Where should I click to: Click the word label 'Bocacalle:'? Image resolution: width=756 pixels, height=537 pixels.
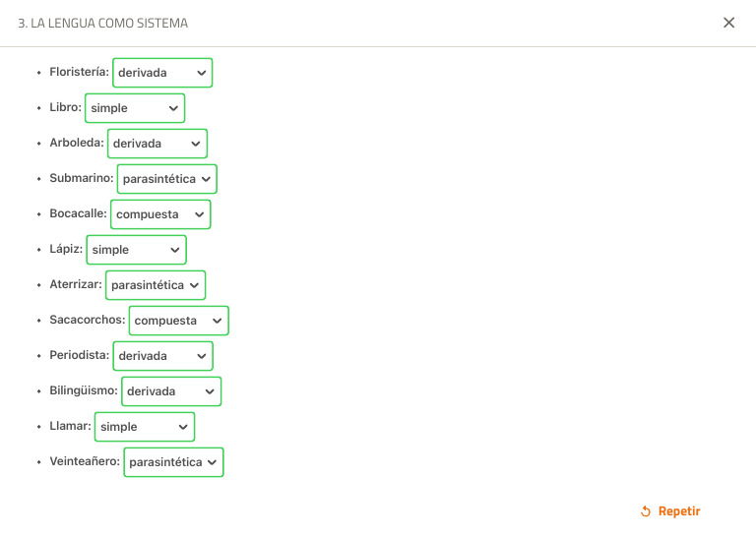pos(78,213)
